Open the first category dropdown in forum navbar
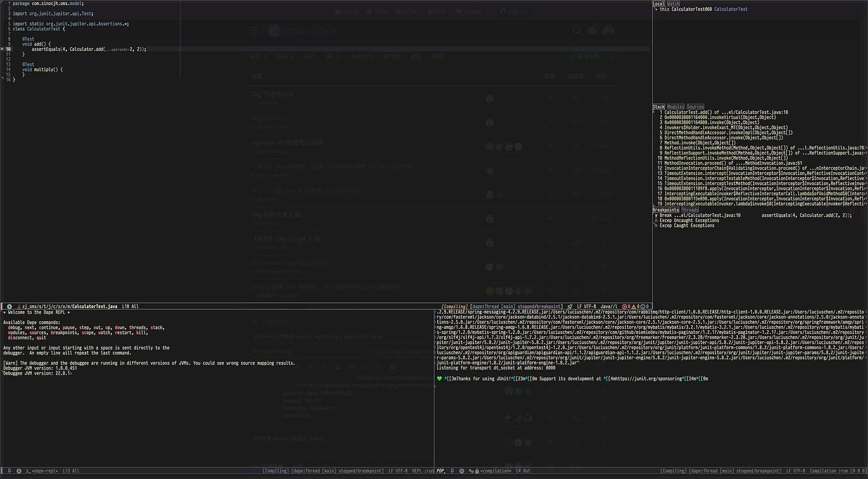The image size is (868, 479). pyautogui.click(x=257, y=56)
